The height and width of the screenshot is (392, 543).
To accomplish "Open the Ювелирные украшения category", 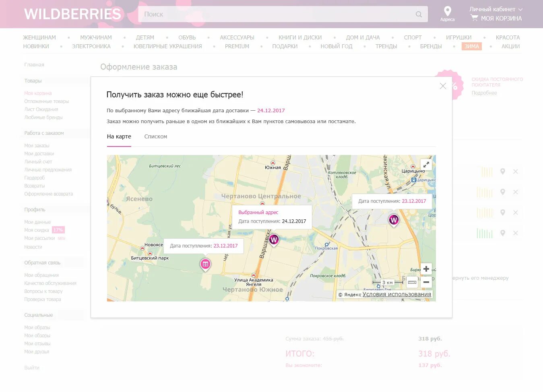I will (168, 46).
